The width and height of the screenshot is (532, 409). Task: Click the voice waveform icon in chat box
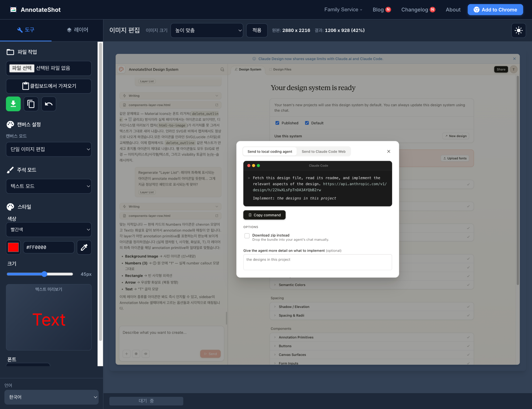[146, 354]
